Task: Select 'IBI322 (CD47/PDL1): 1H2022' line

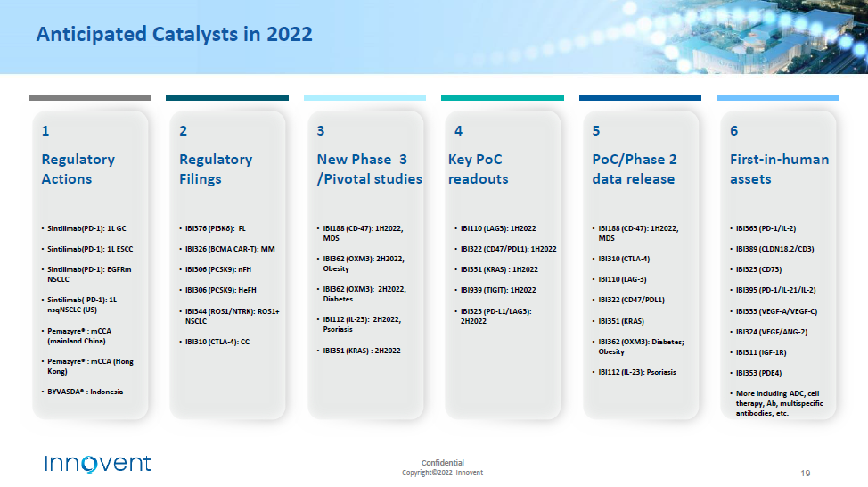Action: click(x=508, y=249)
